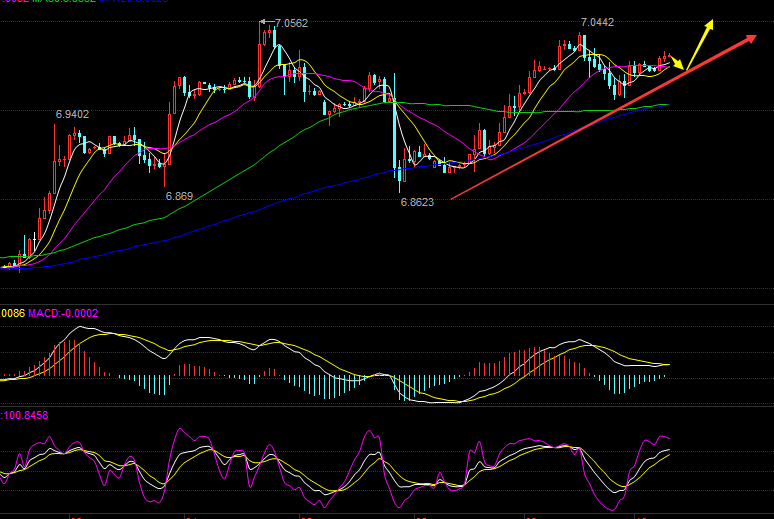
Task: Click the magenta 100.8458 indicator value
Action: tap(25, 415)
